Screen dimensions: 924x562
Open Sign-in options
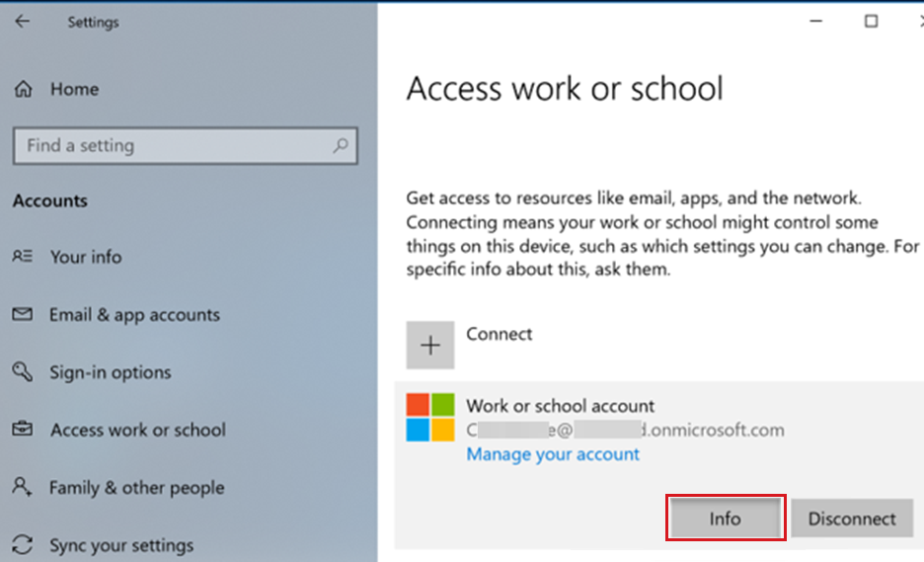click(111, 372)
